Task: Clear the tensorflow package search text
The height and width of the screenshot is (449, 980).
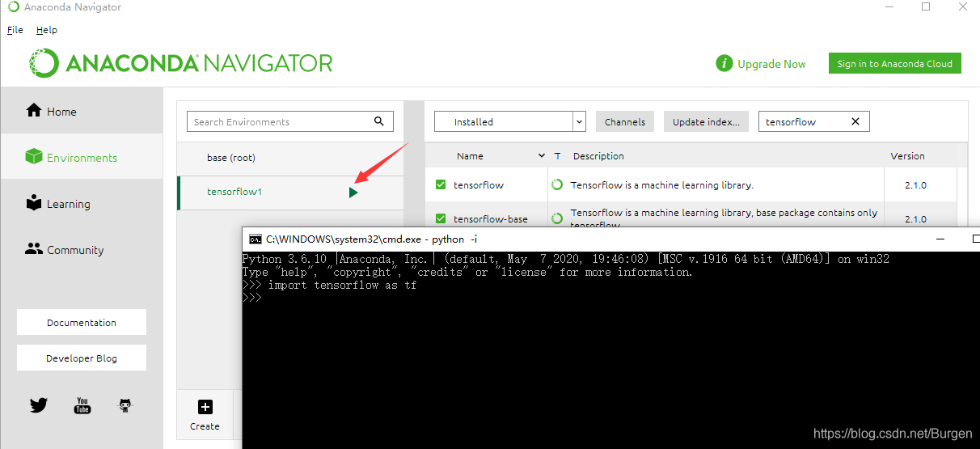Action: click(x=855, y=121)
